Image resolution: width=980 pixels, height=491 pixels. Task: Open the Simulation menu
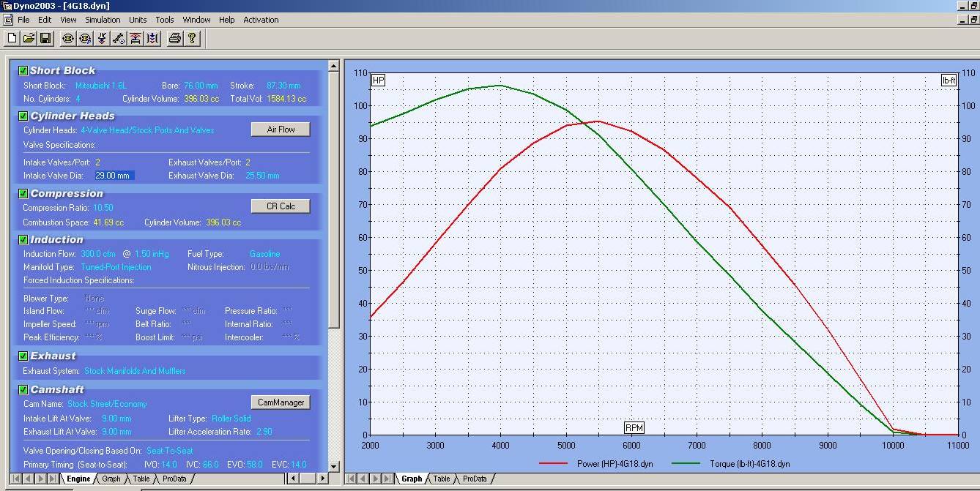click(x=103, y=20)
